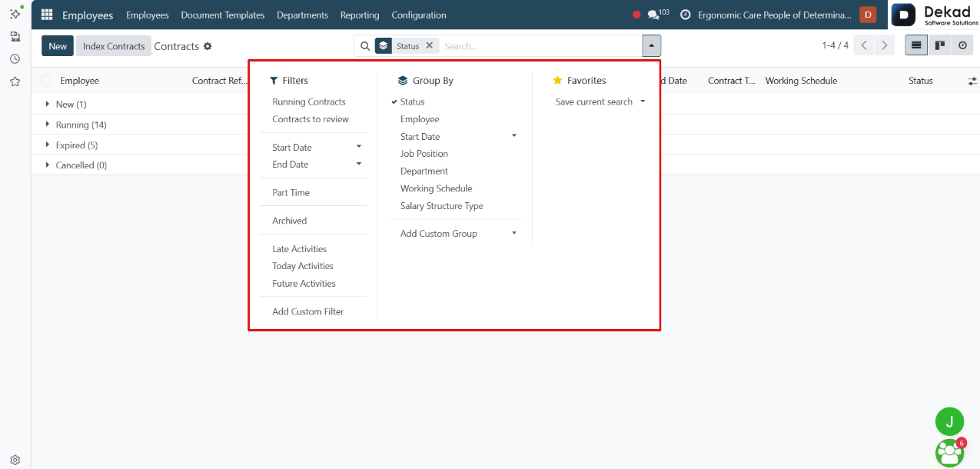Click in the Search input field

pyautogui.click(x=540, y=46)
